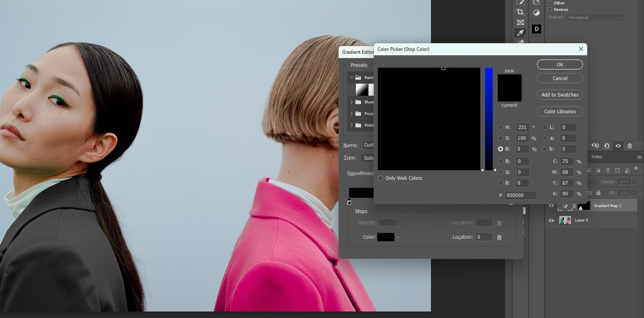644x318 pixels.
Task: Reset adjustment defaults with the curved arrow icon
Action: pyautogui.click(x=607, y=146)
